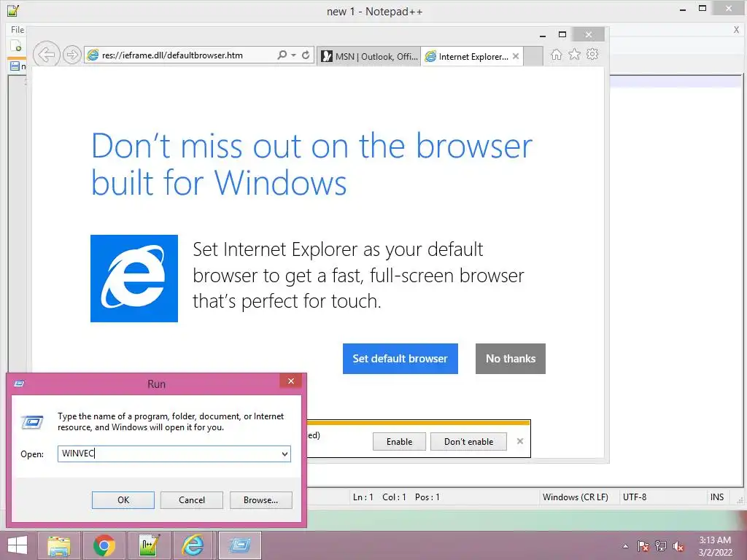Open Internet Explorer home page icon
The height and width of the screenshot is (560, 747).
pos(556,54)
